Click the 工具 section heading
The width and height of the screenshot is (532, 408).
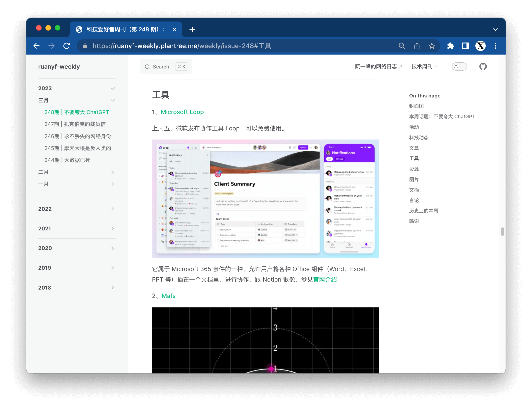coord(161,95)
